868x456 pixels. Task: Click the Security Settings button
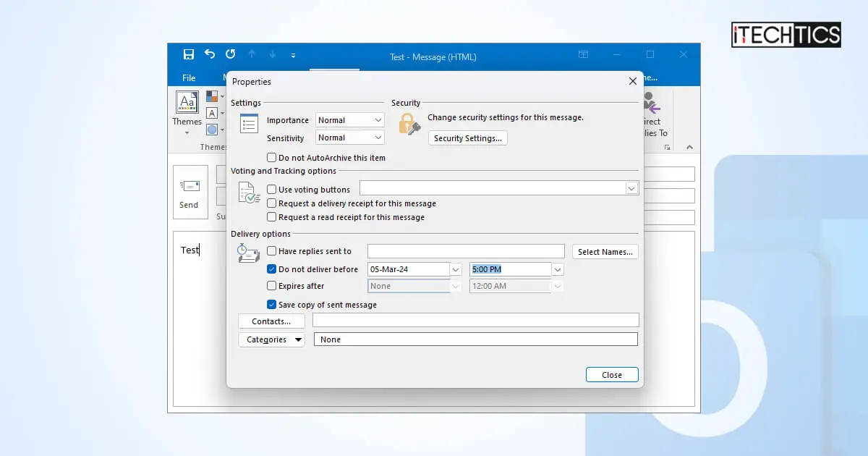[x=467, y=138]
